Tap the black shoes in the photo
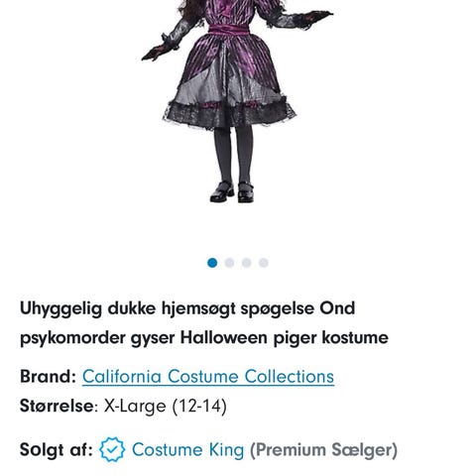 (232, 191)
